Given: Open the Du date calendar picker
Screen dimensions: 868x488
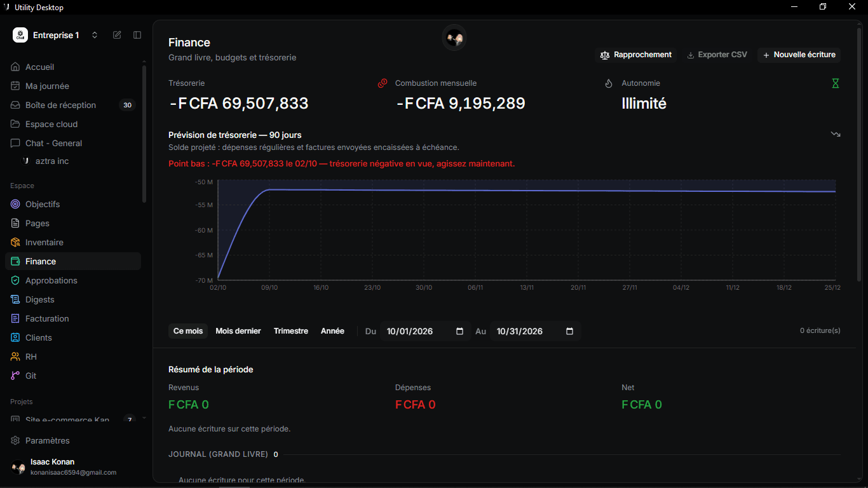Looking at the screenshot, I should (460, 331).
